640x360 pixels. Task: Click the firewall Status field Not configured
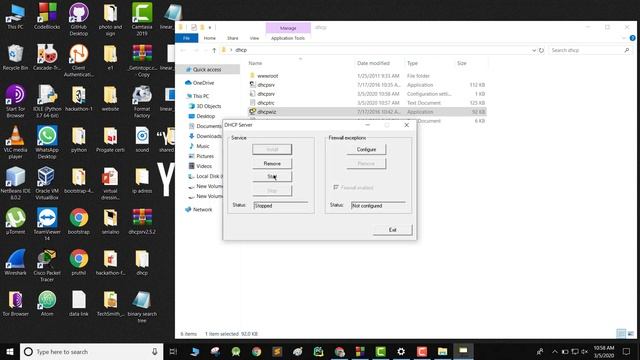pos(378,206)
